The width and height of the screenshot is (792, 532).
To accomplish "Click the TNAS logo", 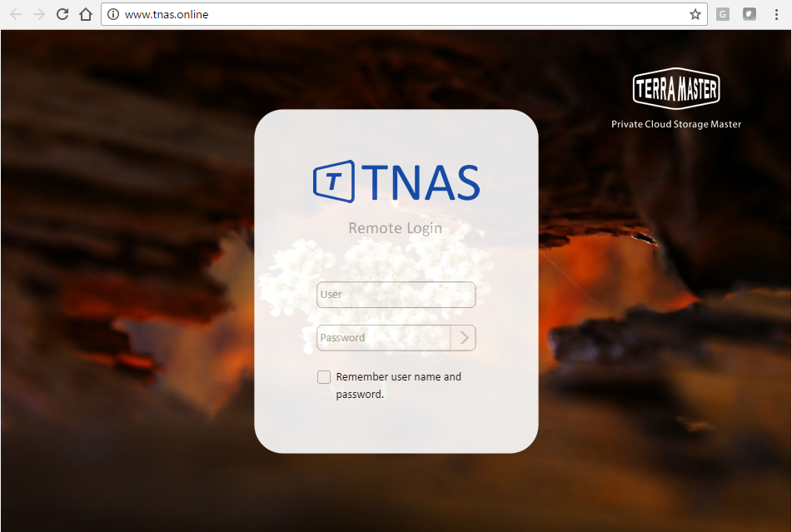I will click(396, 181).
